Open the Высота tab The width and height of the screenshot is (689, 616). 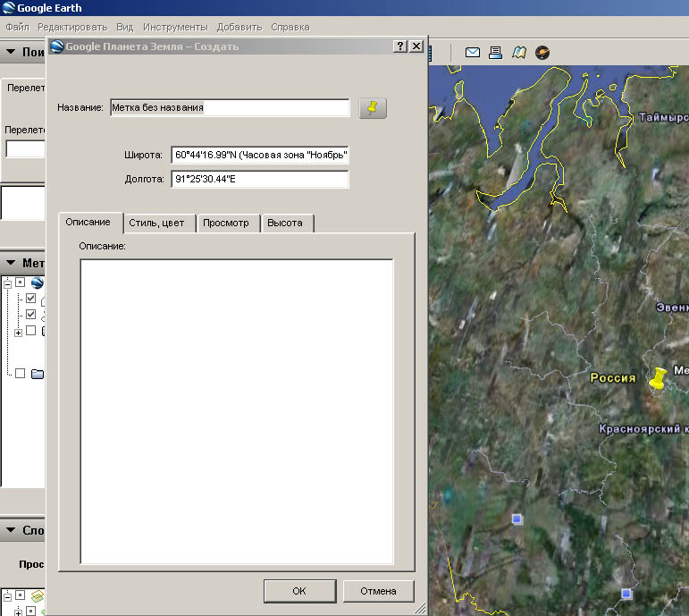(x=285, y=223)
